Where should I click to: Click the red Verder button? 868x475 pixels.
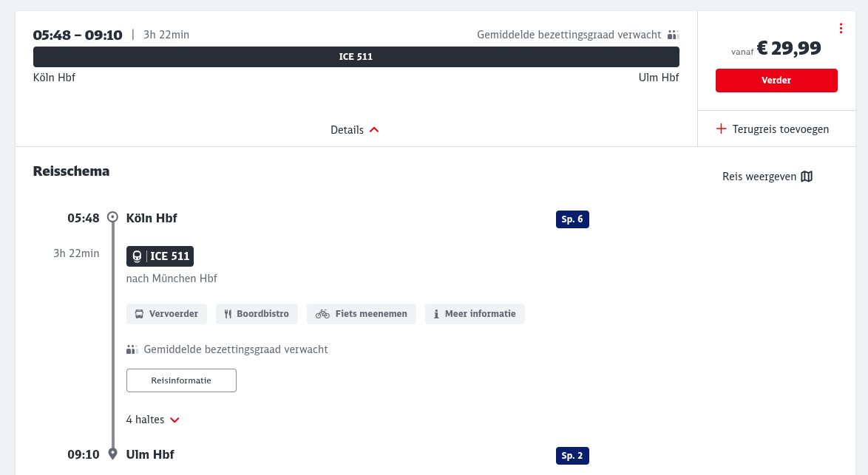[776, 81]
